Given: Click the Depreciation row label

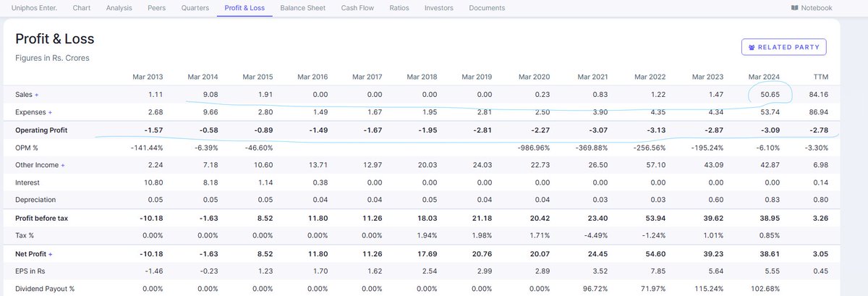Looking at the screenshot, I should 35,200.
